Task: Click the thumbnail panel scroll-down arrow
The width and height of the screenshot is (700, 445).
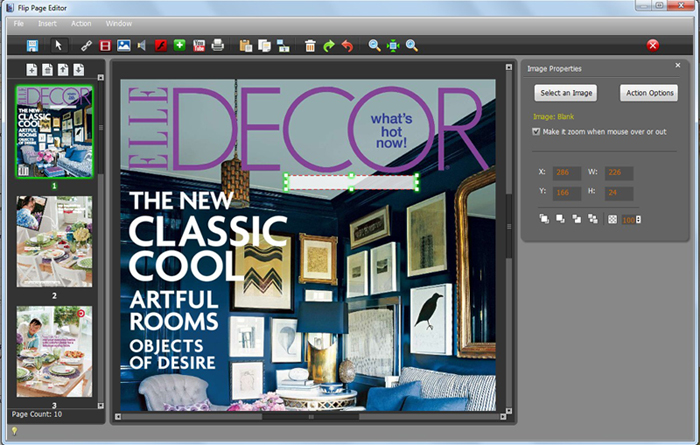Action: point(100,406)
